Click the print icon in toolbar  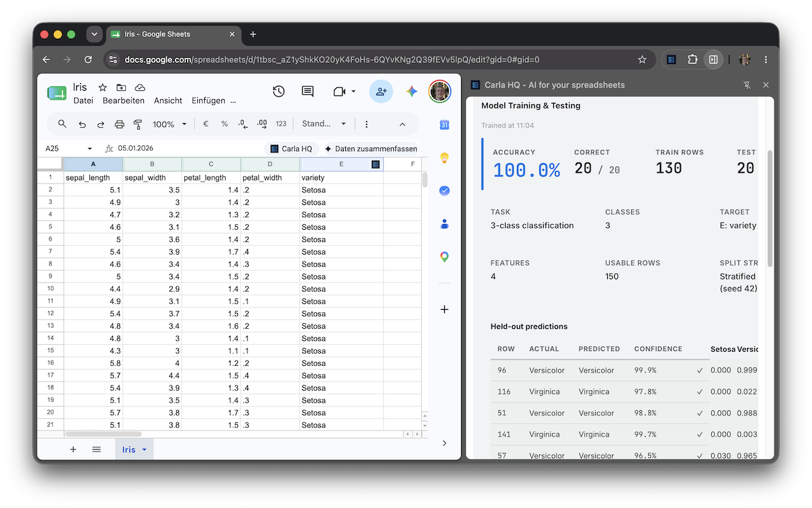click(x=119, y=124)
